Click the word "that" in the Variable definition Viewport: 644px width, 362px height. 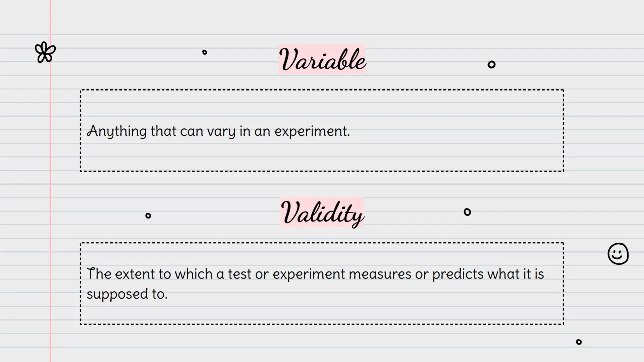pyautogui.click(x=163, y=131)
